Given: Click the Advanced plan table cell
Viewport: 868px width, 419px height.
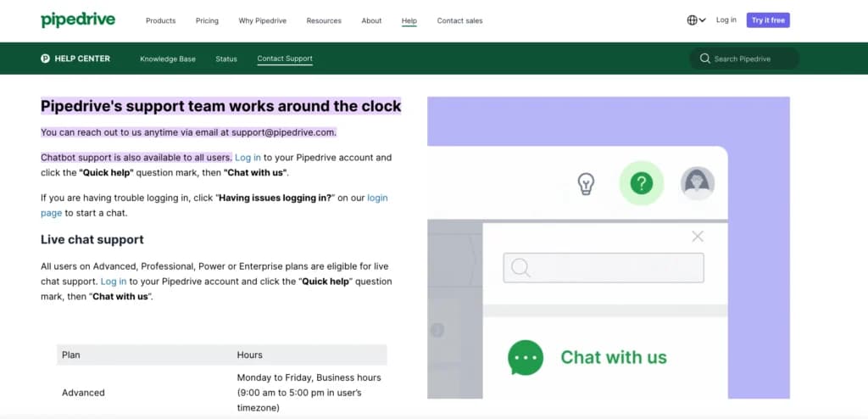Looking at the screenshot, I should pyautogui.click(x=83, y=393).
